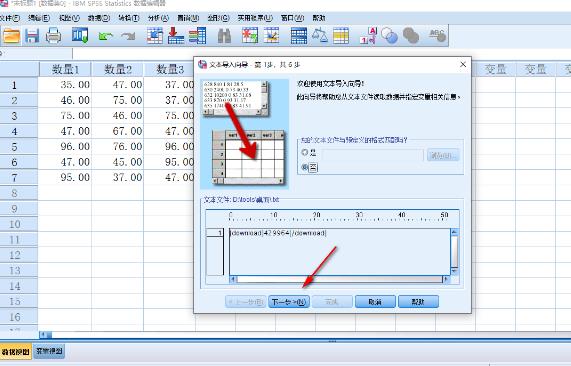Click the 取消 (Cancel) button in wizard
This screenshot has width=571, height=366.
pyautogui.click(x=375, y=302)
